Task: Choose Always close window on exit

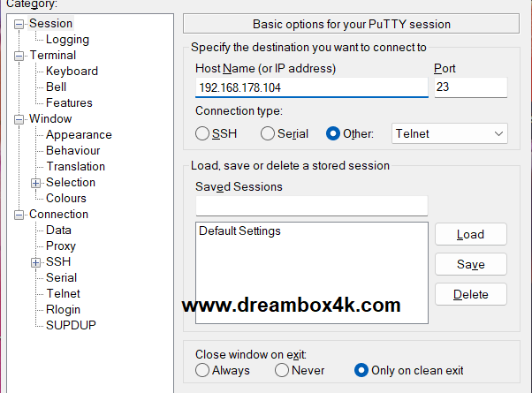Action: point(202,370)
